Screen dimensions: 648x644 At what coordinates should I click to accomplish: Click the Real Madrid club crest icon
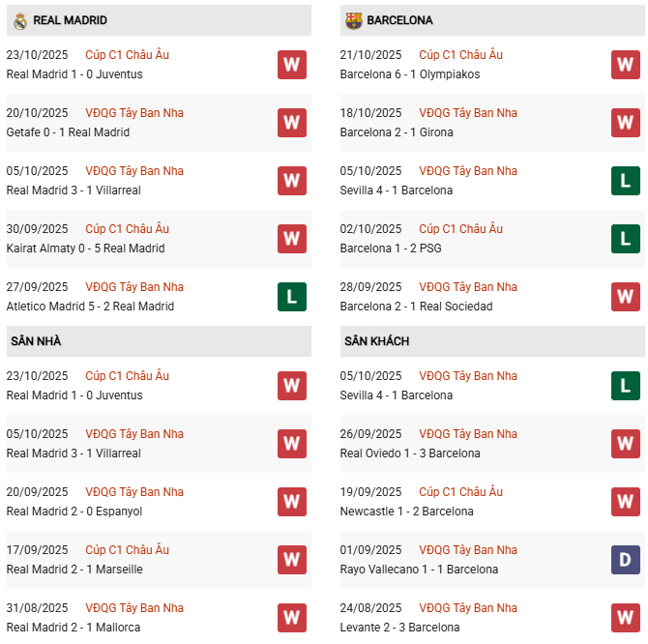19,20
